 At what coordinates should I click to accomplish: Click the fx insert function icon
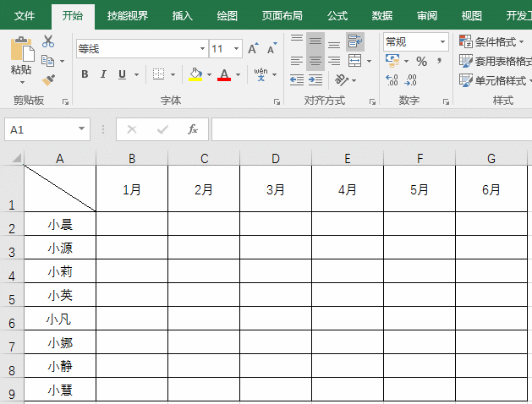192,129
